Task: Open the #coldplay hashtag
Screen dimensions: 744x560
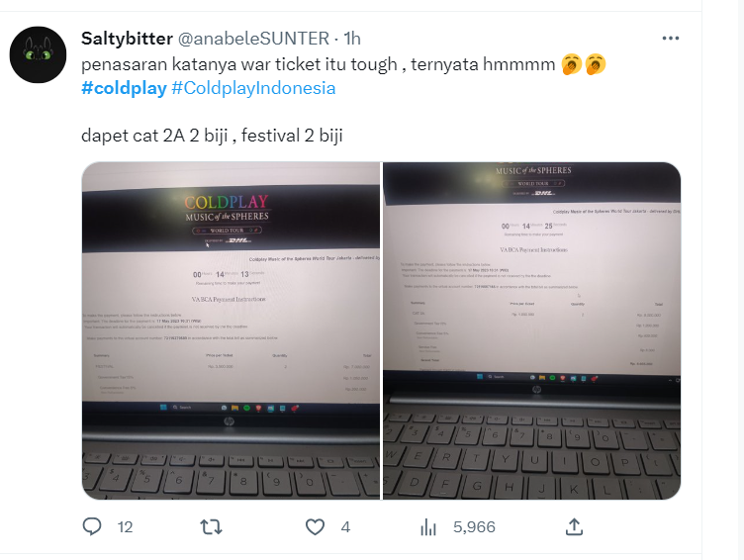Action: click(x=124, y=88)
